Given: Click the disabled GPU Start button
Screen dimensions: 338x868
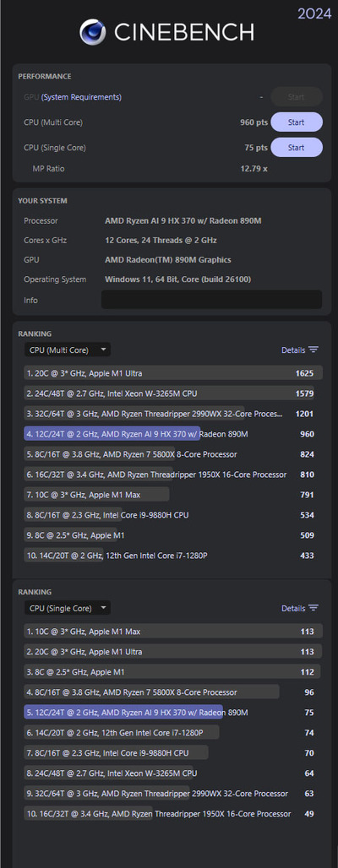Looking at the screenshot, I should click(297, 97).
